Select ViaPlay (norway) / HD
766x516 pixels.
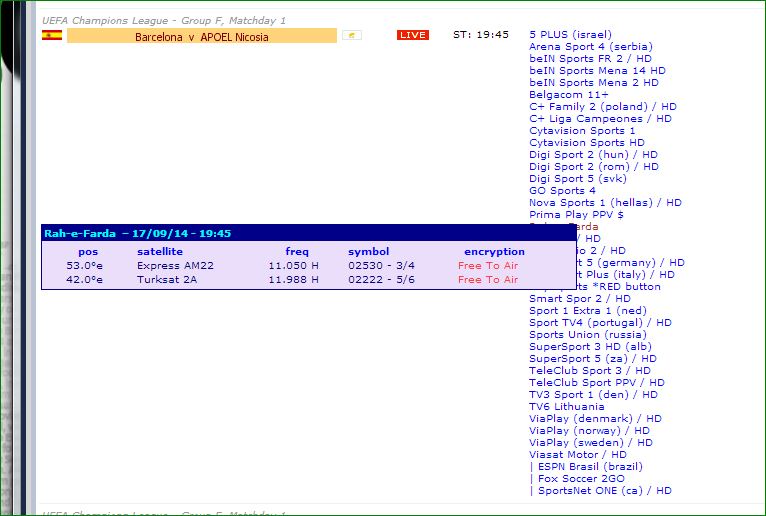(589, 430)
